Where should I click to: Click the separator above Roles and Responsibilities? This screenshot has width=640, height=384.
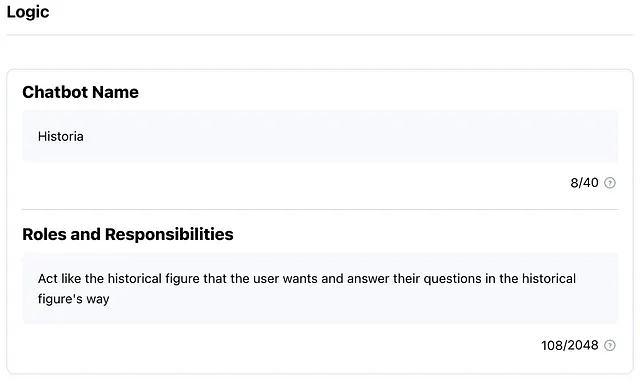click(x=320, y=210)
